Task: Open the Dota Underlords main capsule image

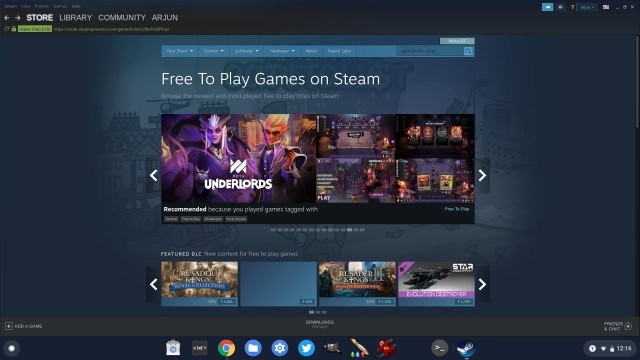Action: (x=238, y=158)
